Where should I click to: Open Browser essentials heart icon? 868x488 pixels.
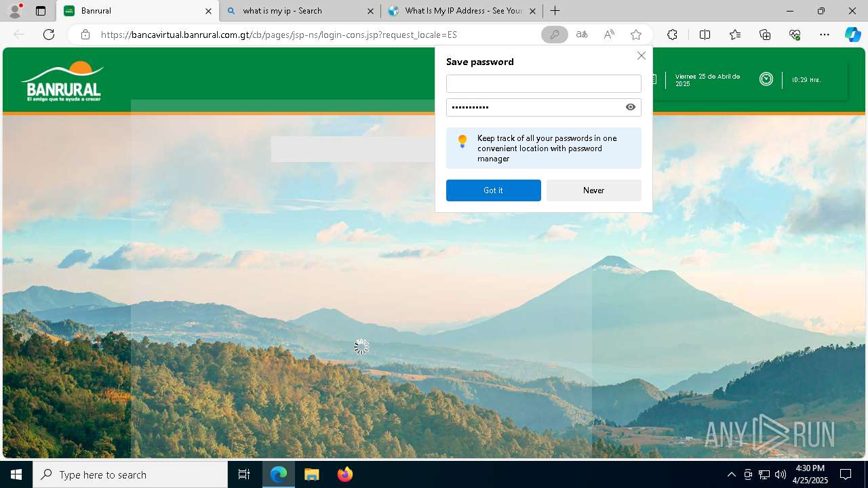795,35
